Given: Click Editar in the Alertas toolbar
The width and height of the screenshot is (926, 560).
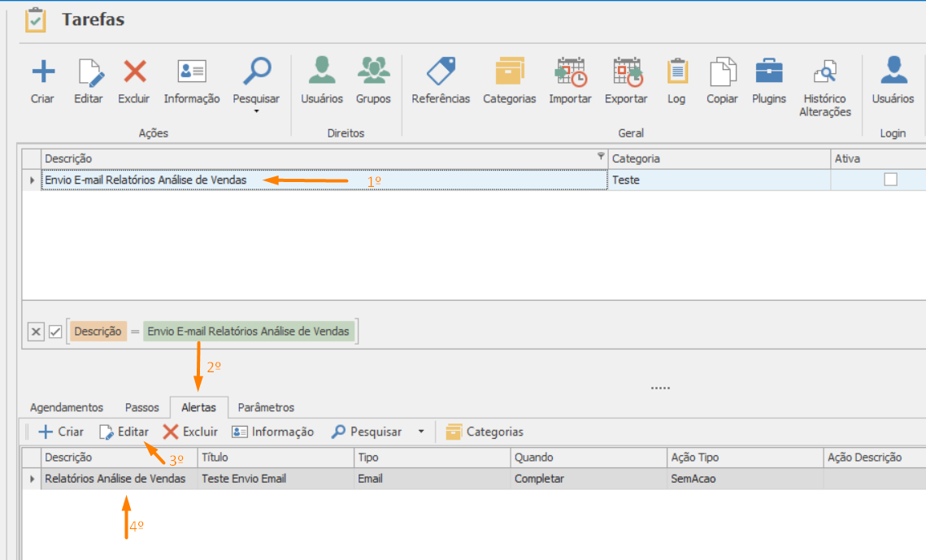Looking at the screenshot, I should point(124,432).
